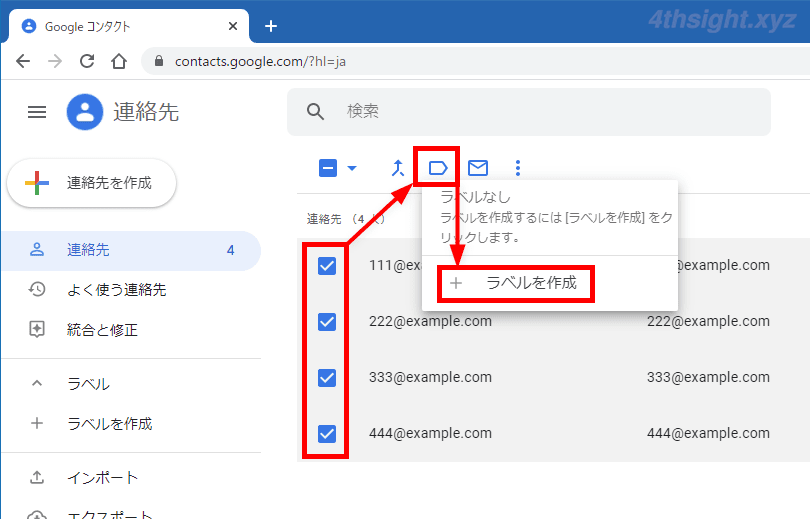Image resolution: width=810 pixels, height=519 pixels.
Task: Click the merge contacts icon in toolbar
Action: (398, 168)
